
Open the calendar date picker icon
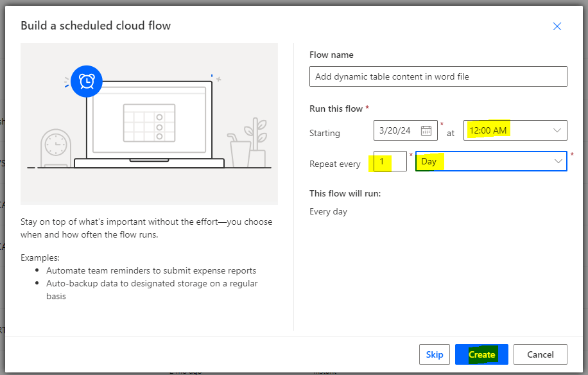[426, 130]
